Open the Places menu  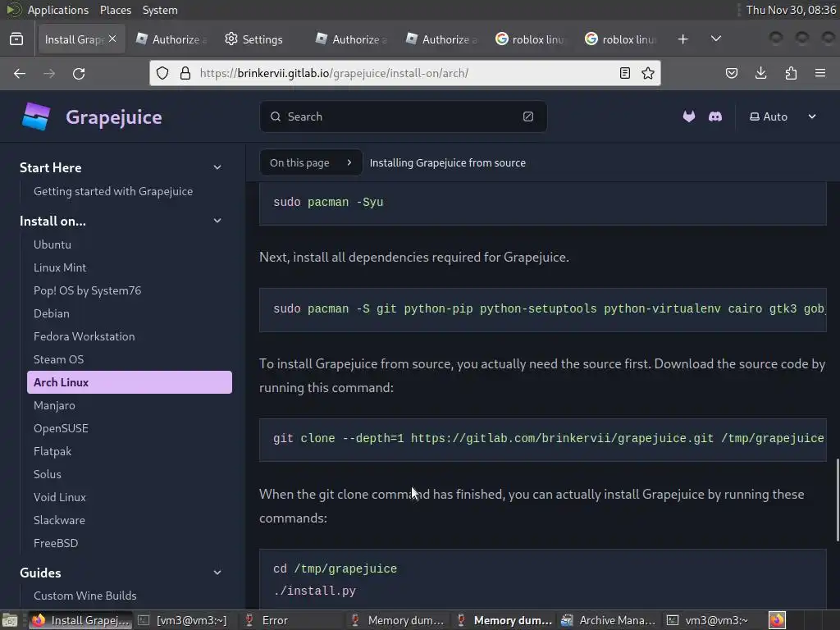[x=115, y=10]
